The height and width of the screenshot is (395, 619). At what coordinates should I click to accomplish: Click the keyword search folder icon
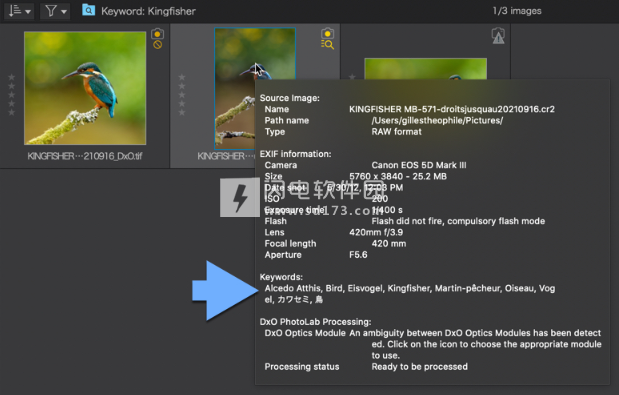(88, 10)
